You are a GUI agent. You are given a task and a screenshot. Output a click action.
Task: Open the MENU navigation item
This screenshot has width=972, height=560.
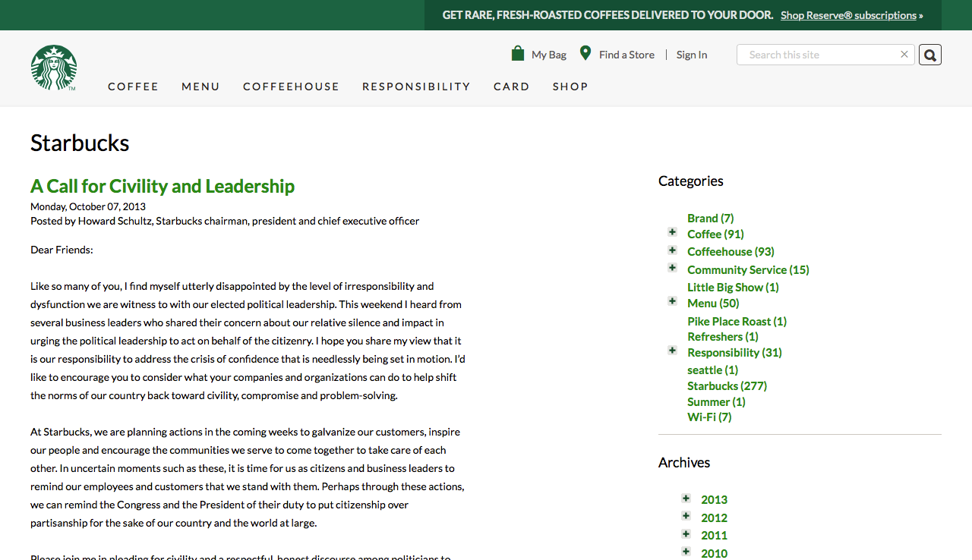point(200,87)
